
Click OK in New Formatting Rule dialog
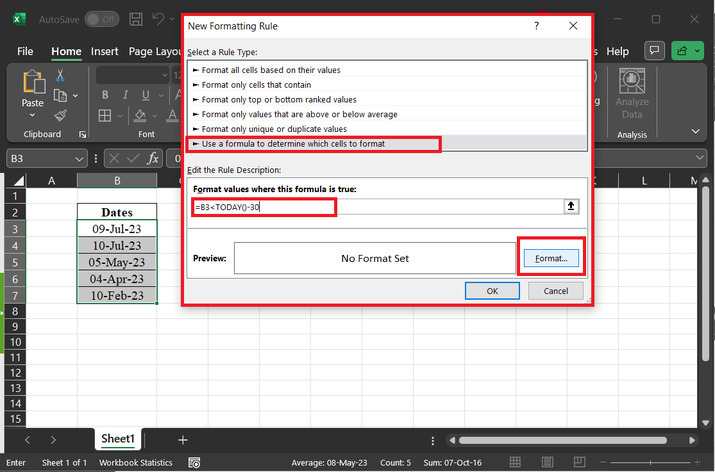click(492, 290)
